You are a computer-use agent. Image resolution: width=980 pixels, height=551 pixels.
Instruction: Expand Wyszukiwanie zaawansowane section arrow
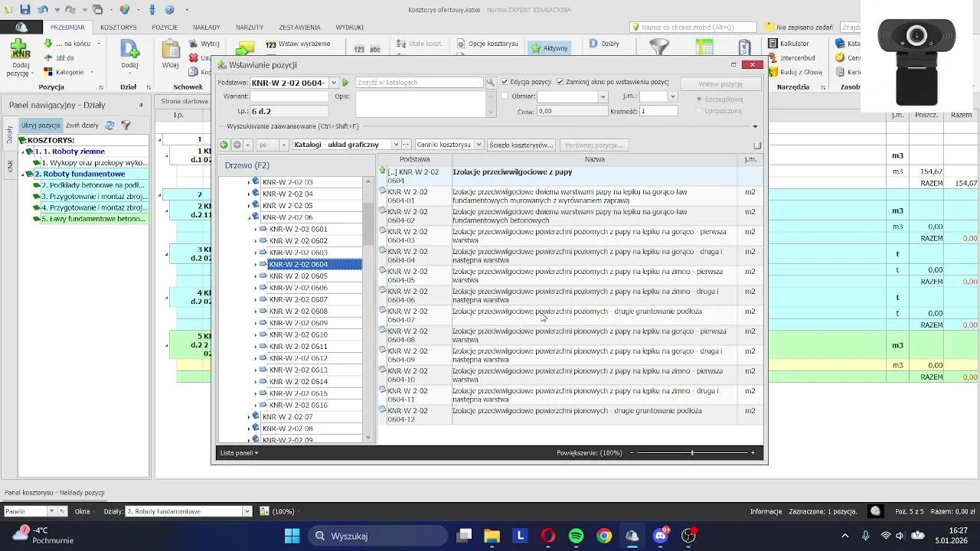[755, 126]
